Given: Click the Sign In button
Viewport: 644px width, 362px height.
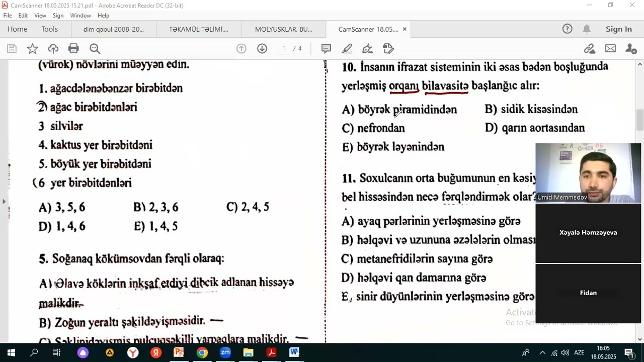Looking at the screenshot, I should (x=619, y=29).
